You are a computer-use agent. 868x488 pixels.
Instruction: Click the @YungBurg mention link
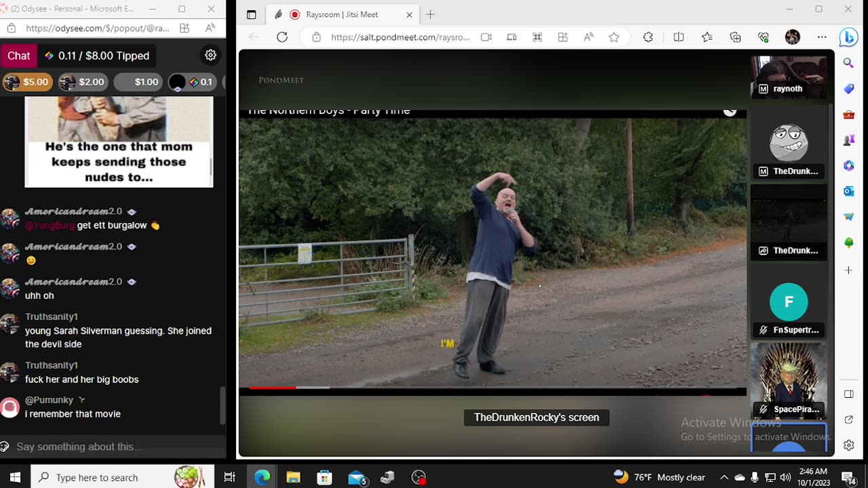coord(50,225)
